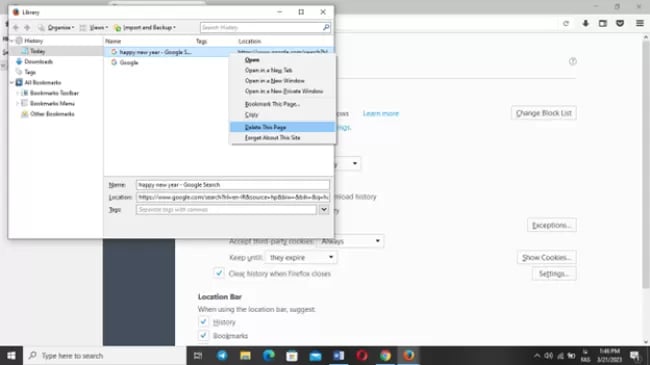
Task: Click the Change Block List button
Action: pos(543,113)
